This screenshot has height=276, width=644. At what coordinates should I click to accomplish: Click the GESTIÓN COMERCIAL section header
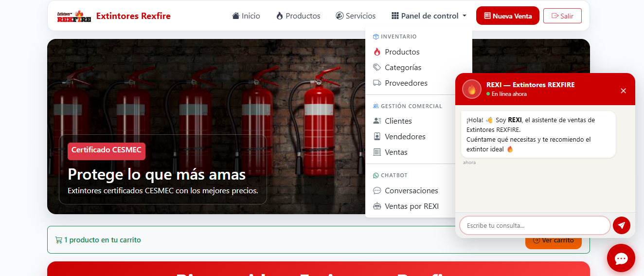coord(408,106)
